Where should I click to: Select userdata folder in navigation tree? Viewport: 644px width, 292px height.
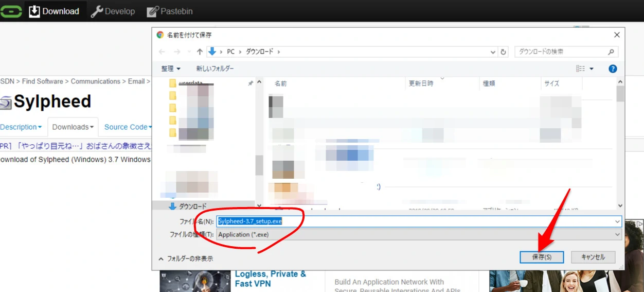190,83
